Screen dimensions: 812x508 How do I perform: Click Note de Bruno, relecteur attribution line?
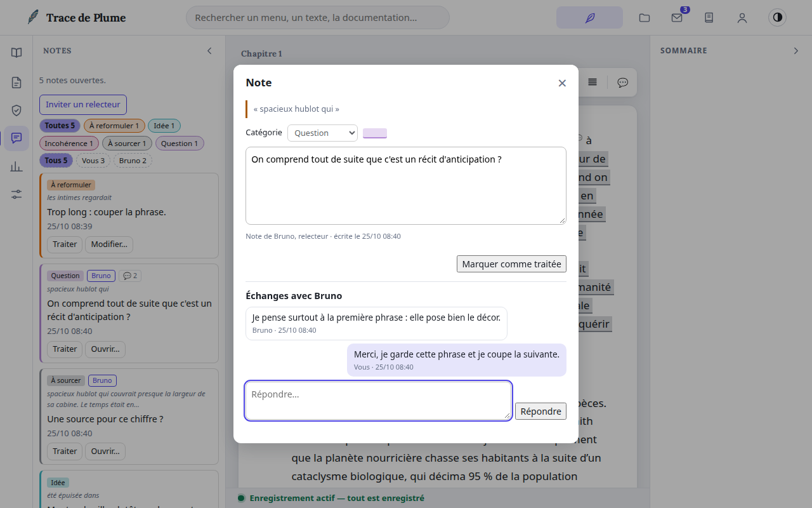click(323, 236)
